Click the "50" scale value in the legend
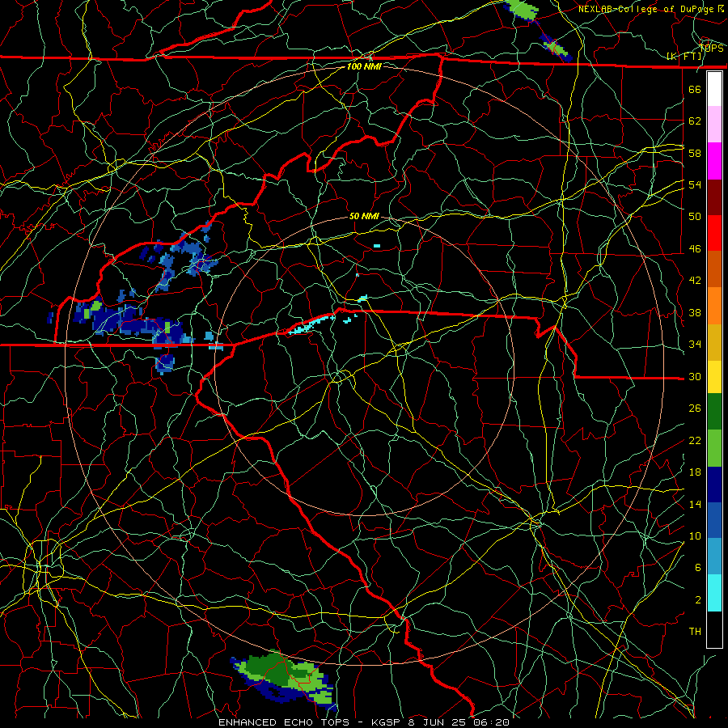728x728 pixels. click(695, 217)
